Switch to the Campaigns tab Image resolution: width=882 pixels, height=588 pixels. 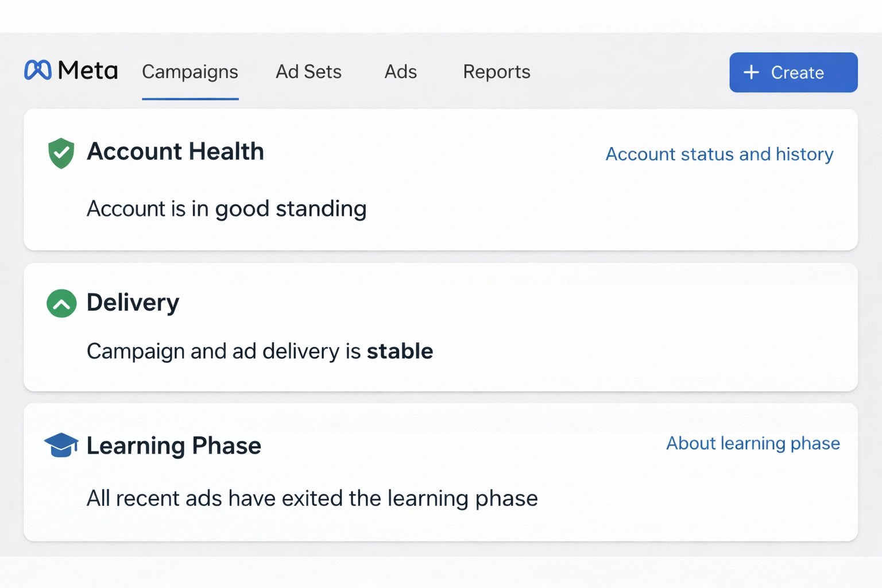pos(190,72)
